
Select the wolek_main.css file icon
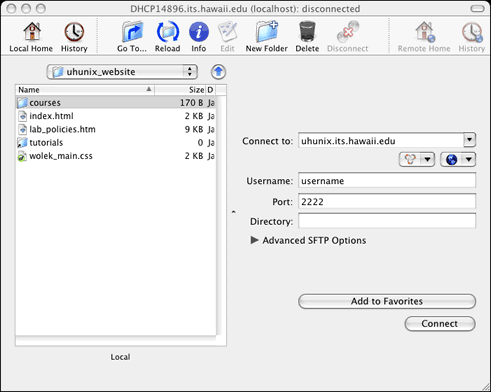click(x=22, y=156)
